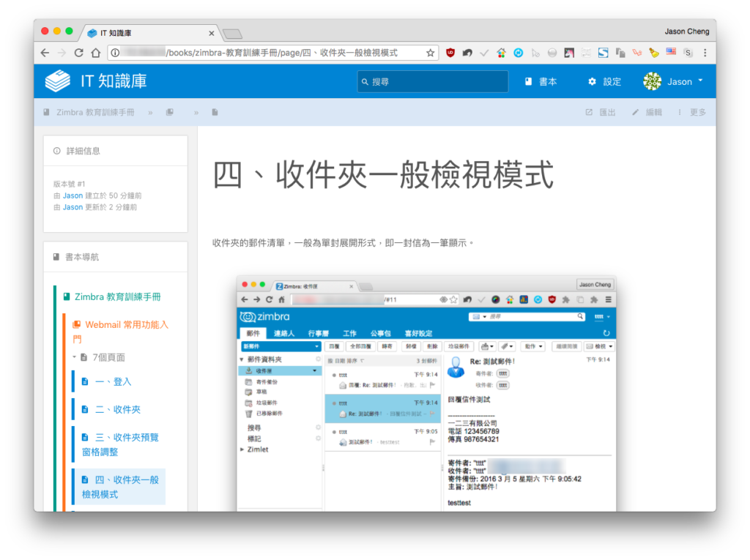750x560 pixels.
Task: Open the Zimbra 教育訓練手冊 breadcrumb link
Action: [x=89, y=113]
